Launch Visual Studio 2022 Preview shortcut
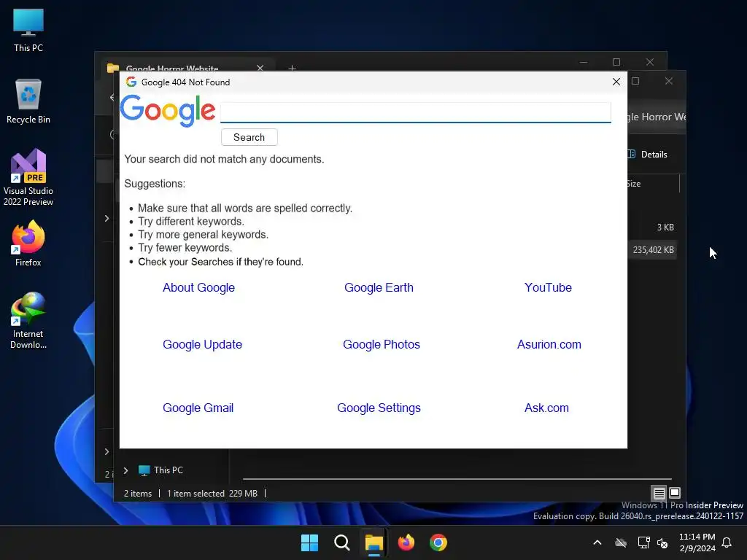The image size is (747, 560). [28, 177]
